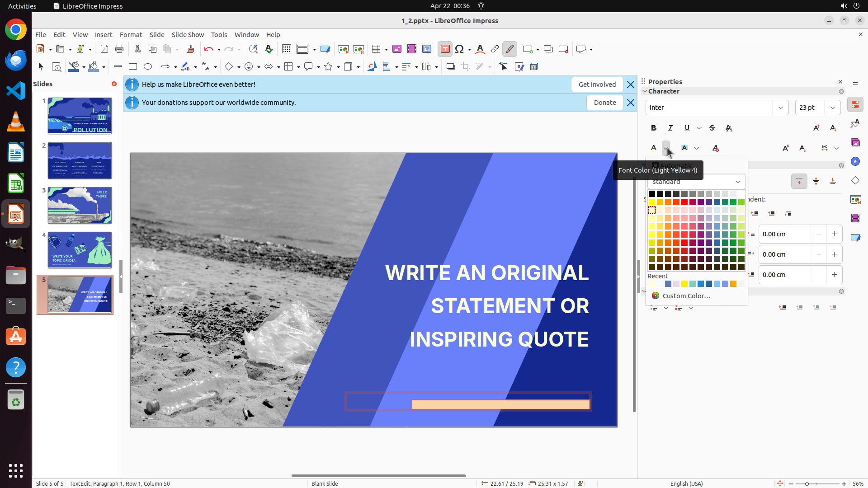Click the Print icon in the toolbar
868x488 pixels.
119,49
